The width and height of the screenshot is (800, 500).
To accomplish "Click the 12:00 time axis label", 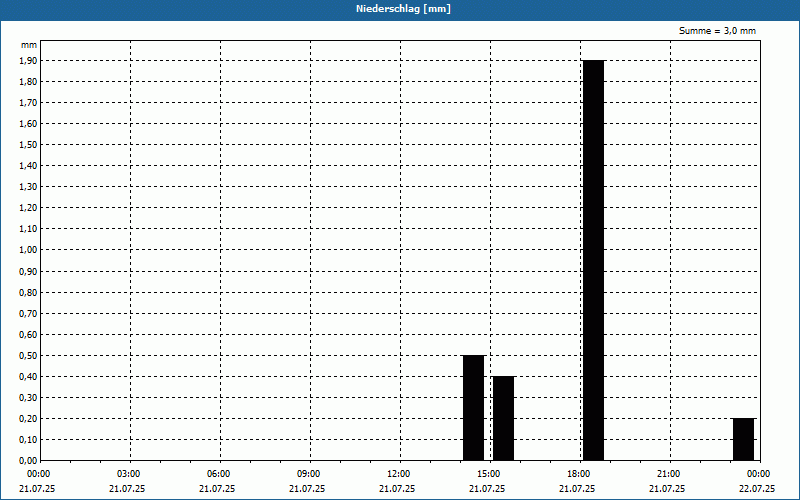I will (399, 474).
